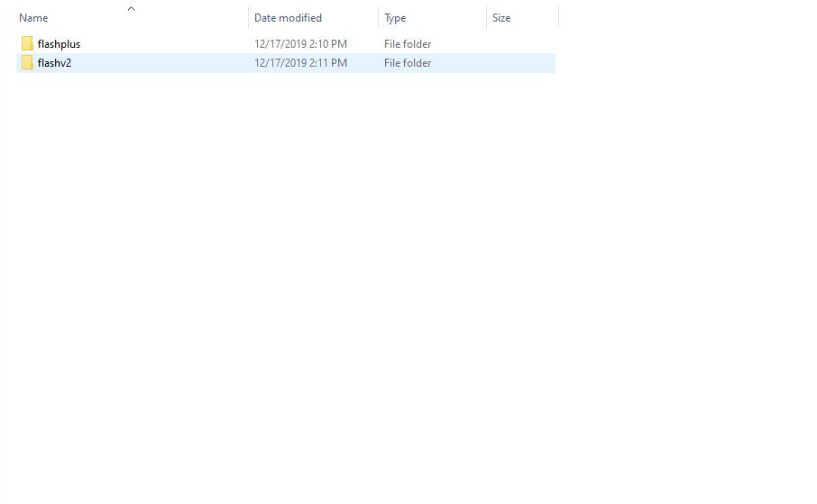The image size is (817, 504).
Task: Sort by the Size column header
Action: click(501, 18)
